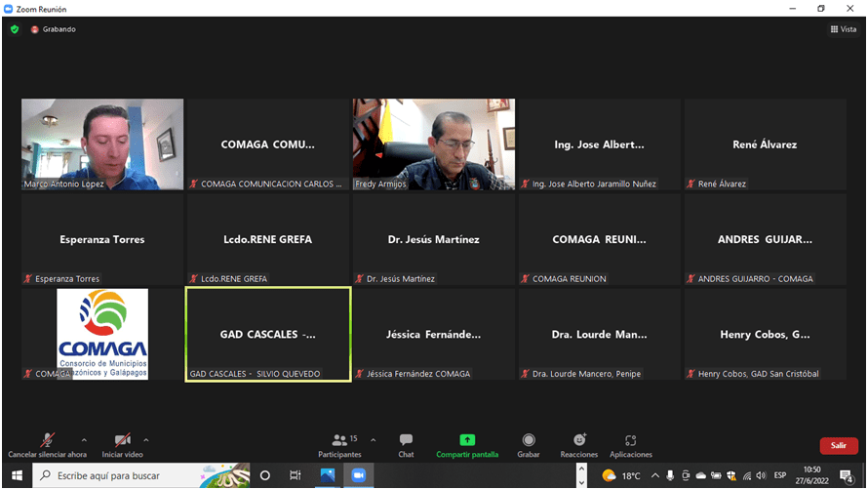
Task: Start camera with Iniciar video
Action: [122, 446]
